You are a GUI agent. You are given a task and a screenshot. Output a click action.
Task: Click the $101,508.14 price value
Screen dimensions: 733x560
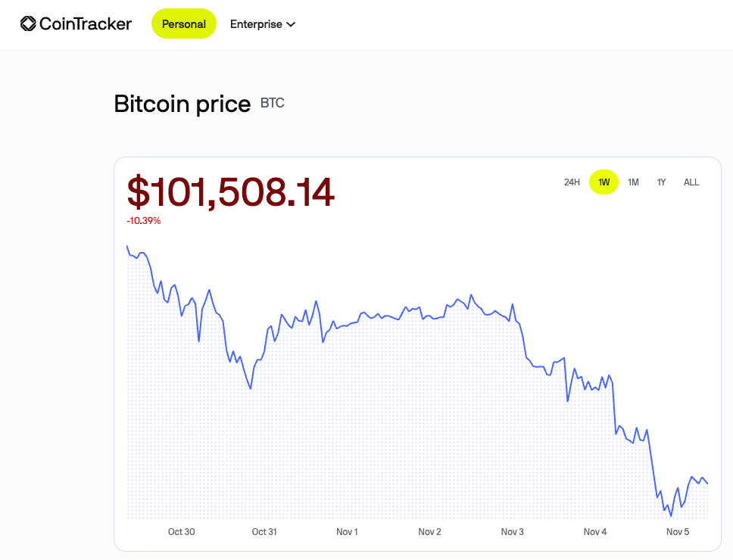point(230,192)
